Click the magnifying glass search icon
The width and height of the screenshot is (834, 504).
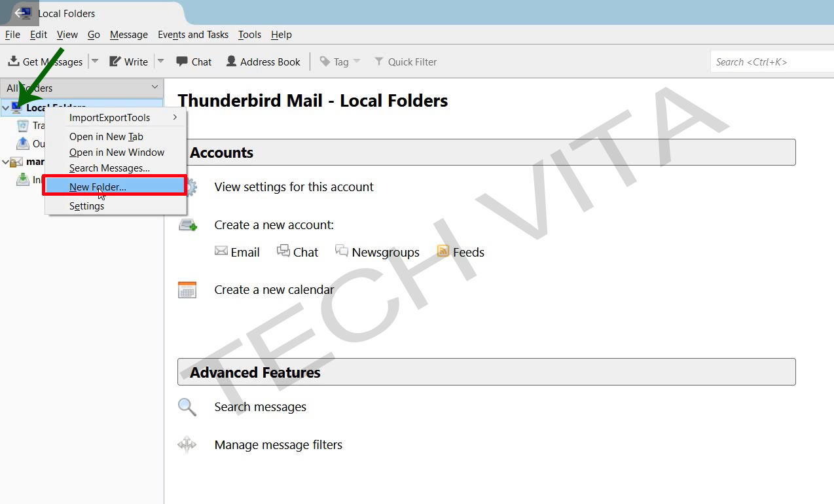(x=187, y=407)
